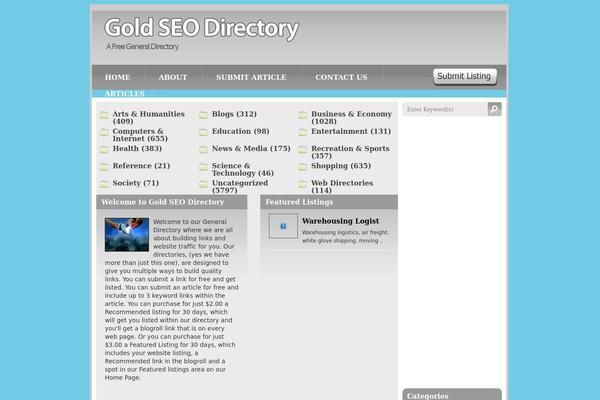Open Computers & Internet (655) category
600x400 pixels.
click(140, 135)
